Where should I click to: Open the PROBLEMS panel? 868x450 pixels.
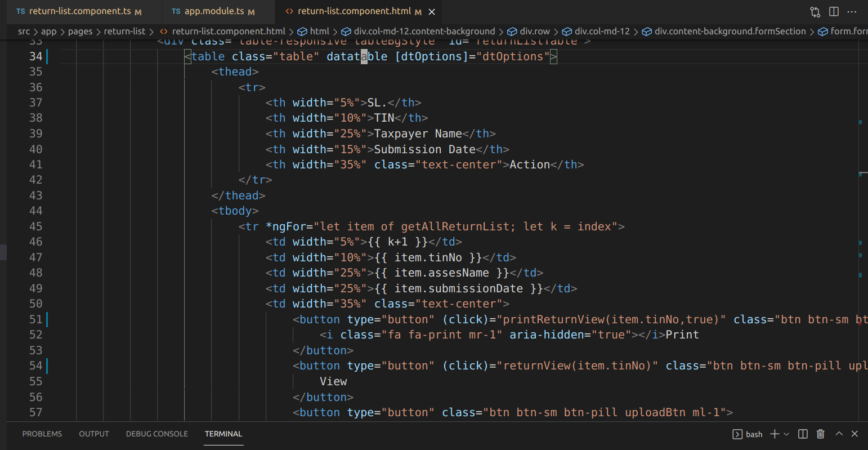point(42,434)
